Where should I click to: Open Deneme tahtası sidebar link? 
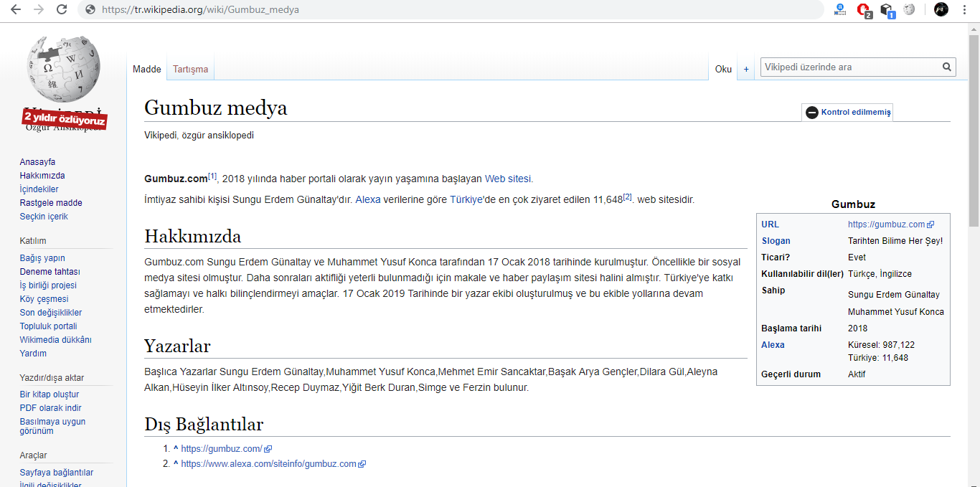50,272
